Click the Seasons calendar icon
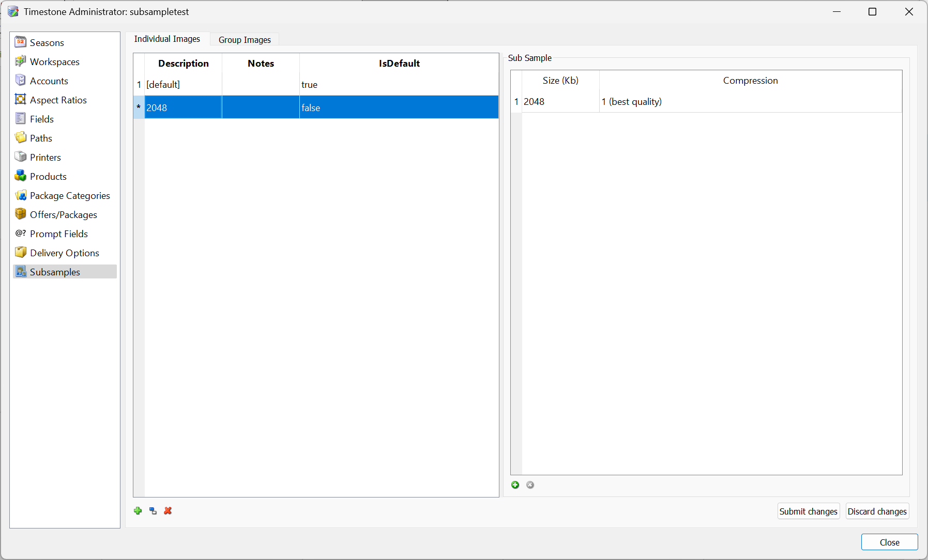 tap(21, 42)
